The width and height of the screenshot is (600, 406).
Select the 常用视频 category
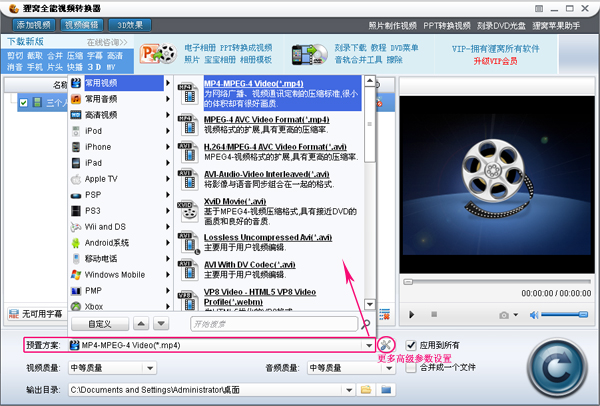click(x=120, y=83)
